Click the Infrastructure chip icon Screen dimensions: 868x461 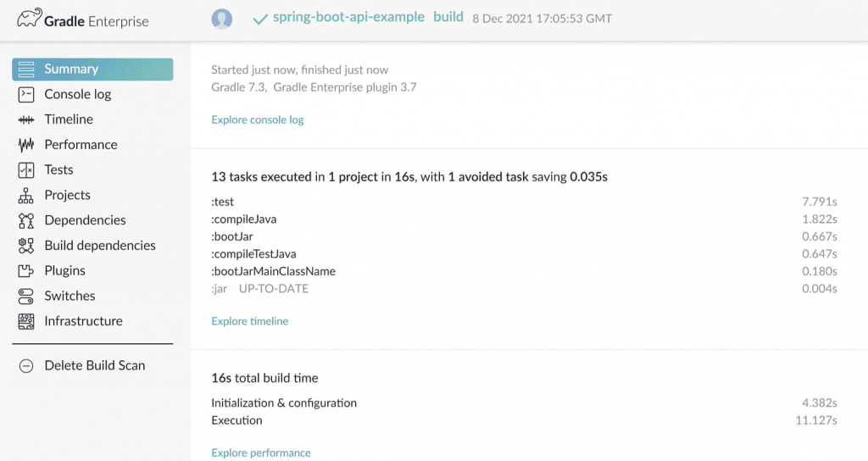[x=26, y=321]
